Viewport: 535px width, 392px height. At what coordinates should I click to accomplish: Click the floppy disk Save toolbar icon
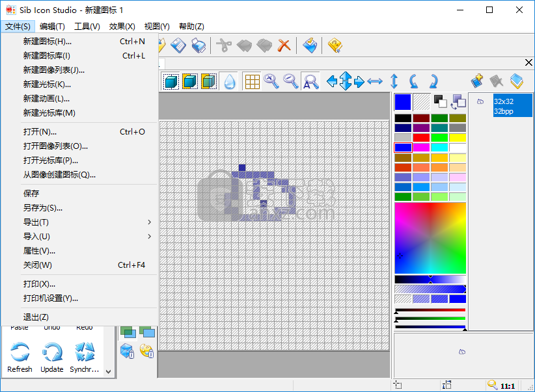[178, 45]
